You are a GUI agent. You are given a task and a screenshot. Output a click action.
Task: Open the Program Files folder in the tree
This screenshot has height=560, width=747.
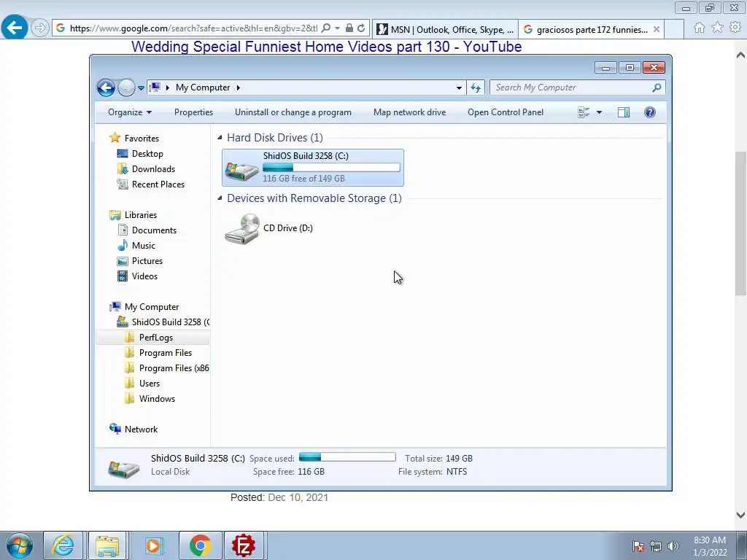(166, 353)
